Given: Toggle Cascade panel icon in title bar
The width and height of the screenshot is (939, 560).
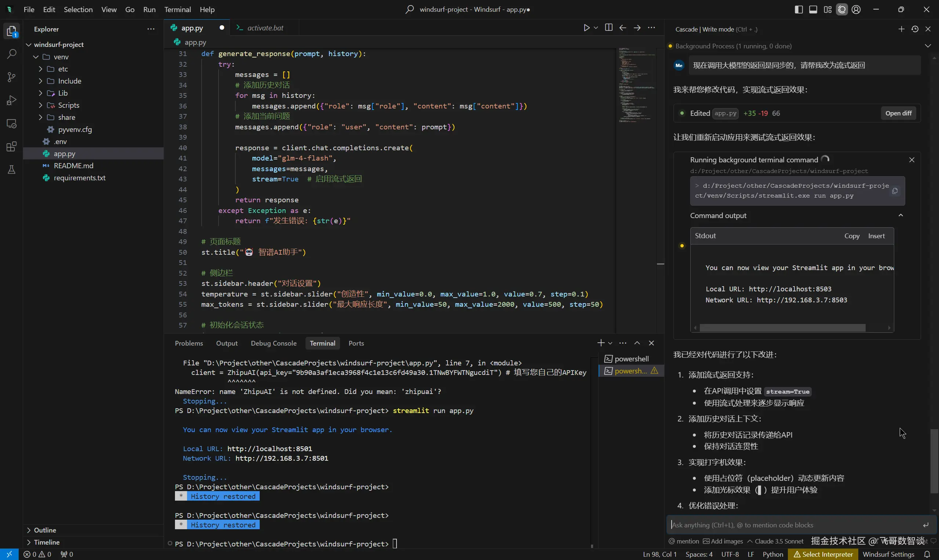Looking at the screenshot, I should pyautogui.click(x=841, y=10).
